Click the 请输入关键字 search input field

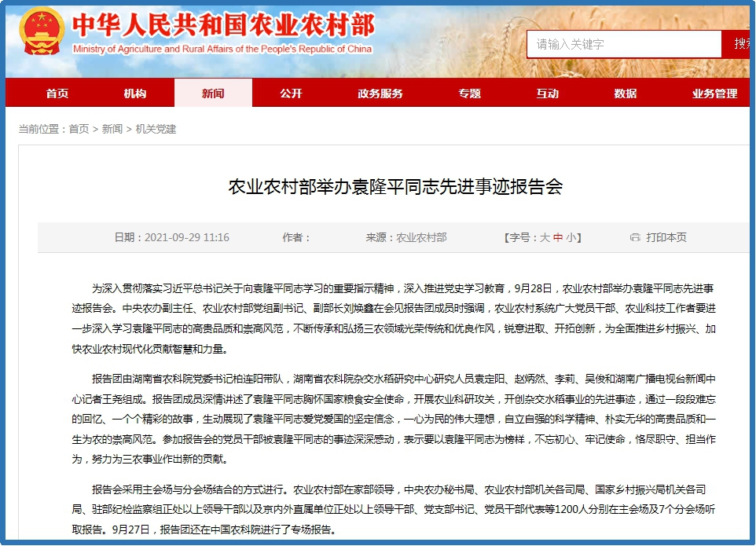(x=624, y=44)
